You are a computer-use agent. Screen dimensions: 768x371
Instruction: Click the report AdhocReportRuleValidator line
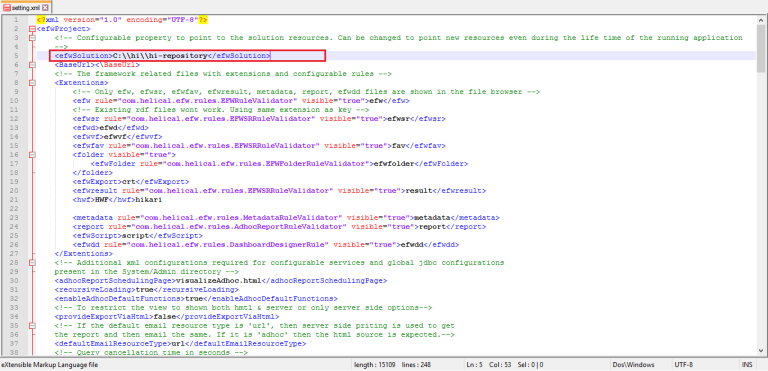coord(279,227)
